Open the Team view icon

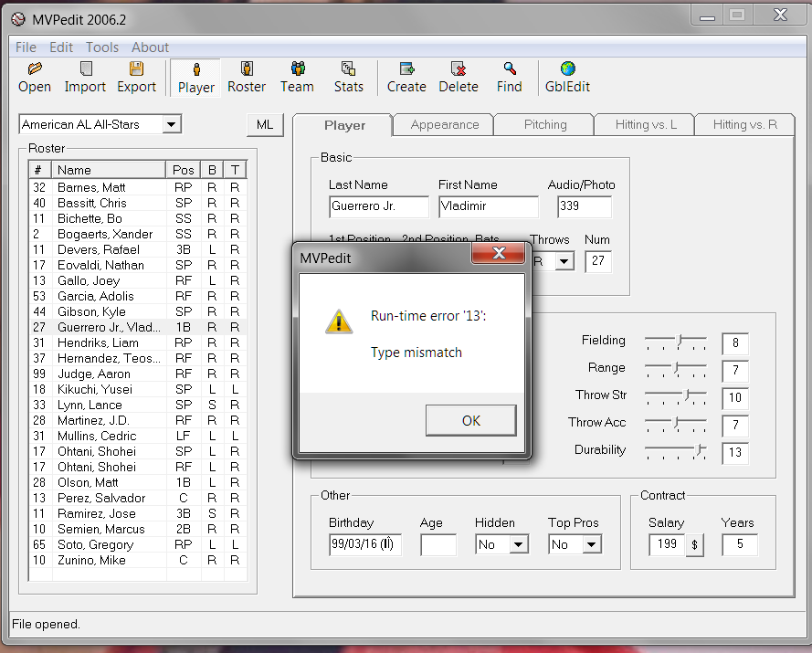297,68
